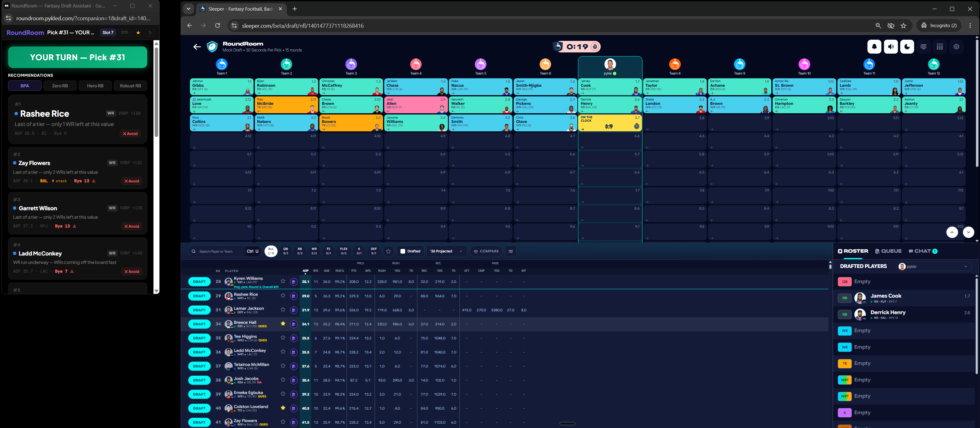Draft Kyren Williams

pos(199,282)
